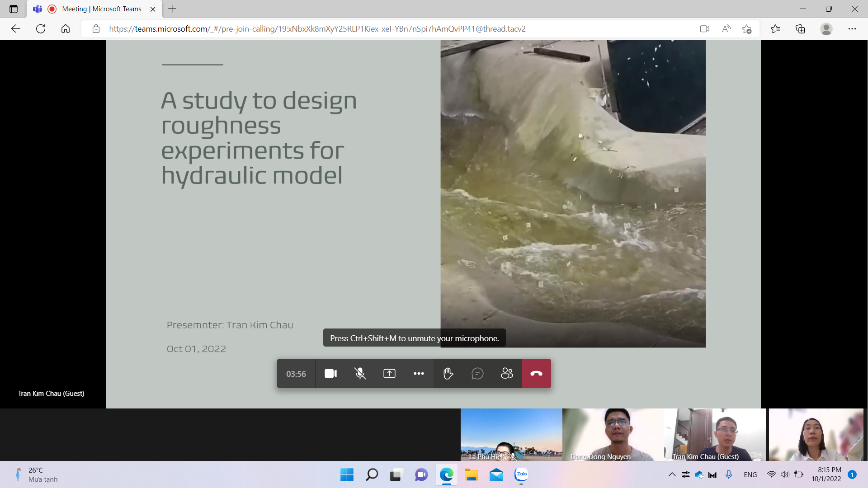The height and width of the screenshot is (488, 868).
Task: Select Dang Dong Nguyen video thumbnail
Action: [x=613, y=434]
